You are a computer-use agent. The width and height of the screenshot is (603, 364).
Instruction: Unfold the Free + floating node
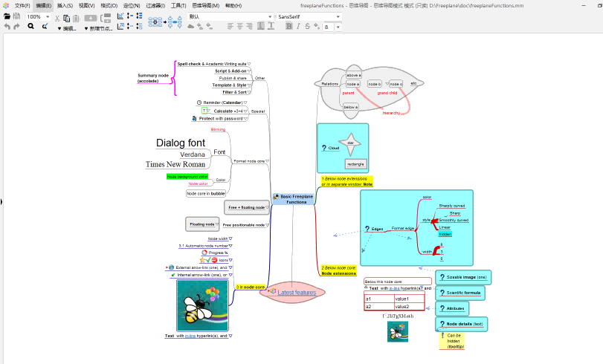click(267, 207)
